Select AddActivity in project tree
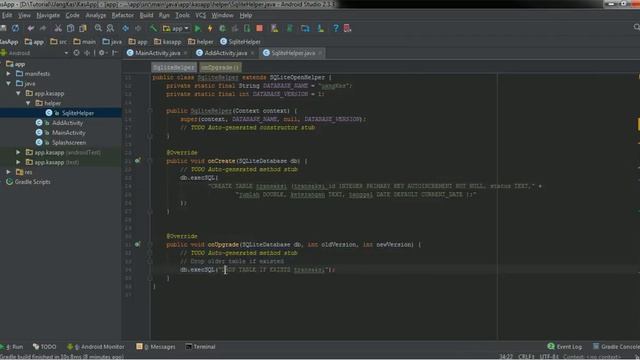This screenshot has width=640, height=360. (67, 123)
